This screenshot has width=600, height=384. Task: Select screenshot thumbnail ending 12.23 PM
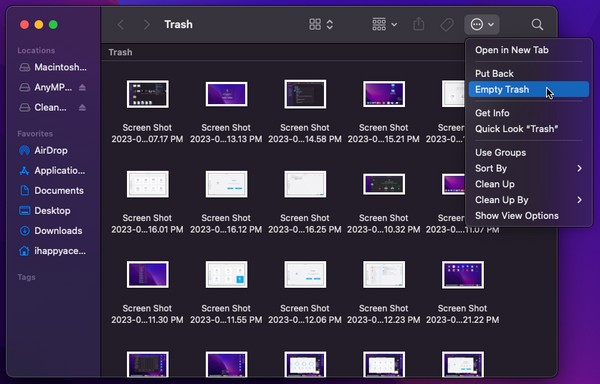pyautogui.click(x=384, y=275)
